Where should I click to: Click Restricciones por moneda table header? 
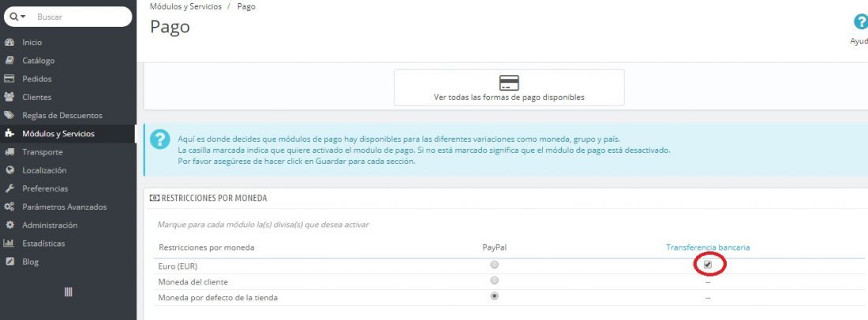point(207,247)
